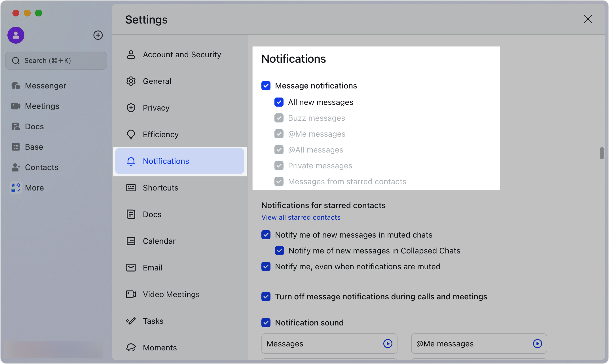609x364 pixels.
Task: Open the Messages notification sound dropdown
Action: click(x=329, y=344)
